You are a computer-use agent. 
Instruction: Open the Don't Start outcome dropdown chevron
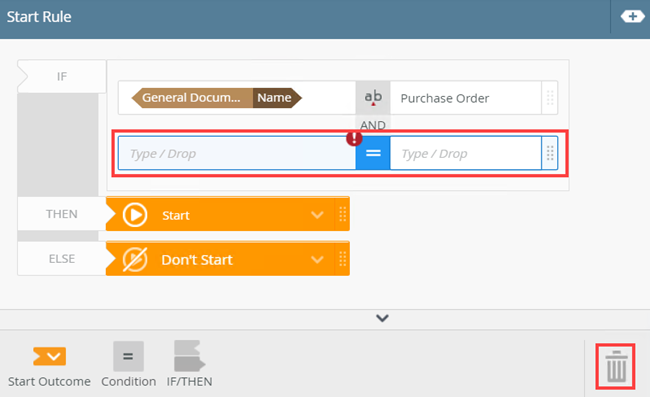tap(317, 259)
